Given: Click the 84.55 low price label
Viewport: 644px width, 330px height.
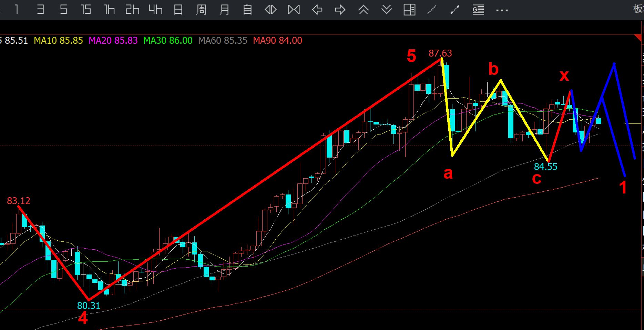Looking at the screenshot, I should (x=545, y=167).
